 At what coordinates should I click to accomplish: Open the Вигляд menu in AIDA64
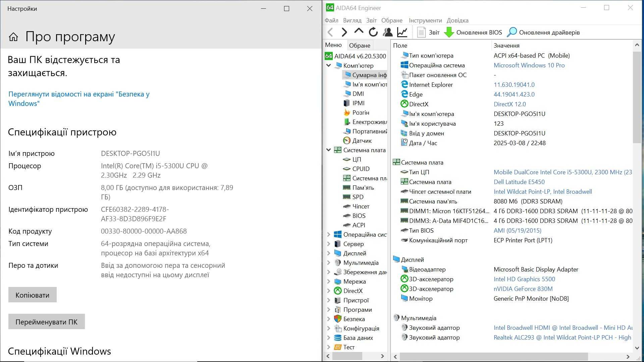(x=352, y=20)
